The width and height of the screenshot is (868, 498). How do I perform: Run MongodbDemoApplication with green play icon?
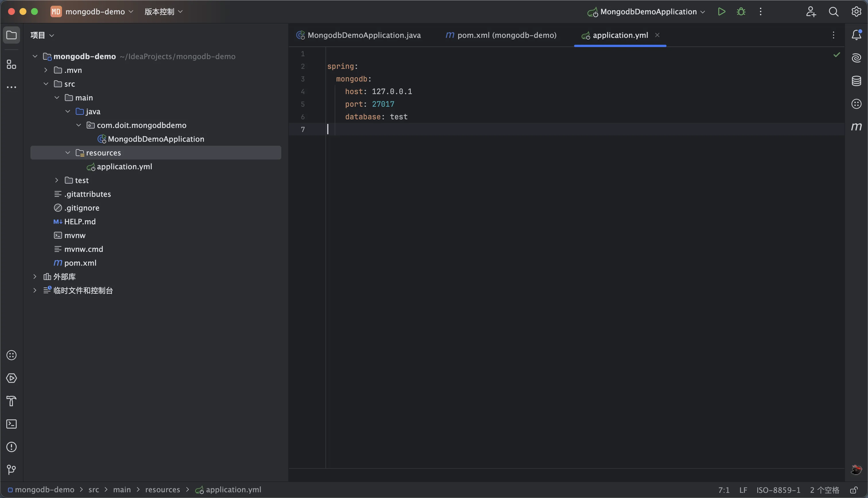(x=721, y=12)
